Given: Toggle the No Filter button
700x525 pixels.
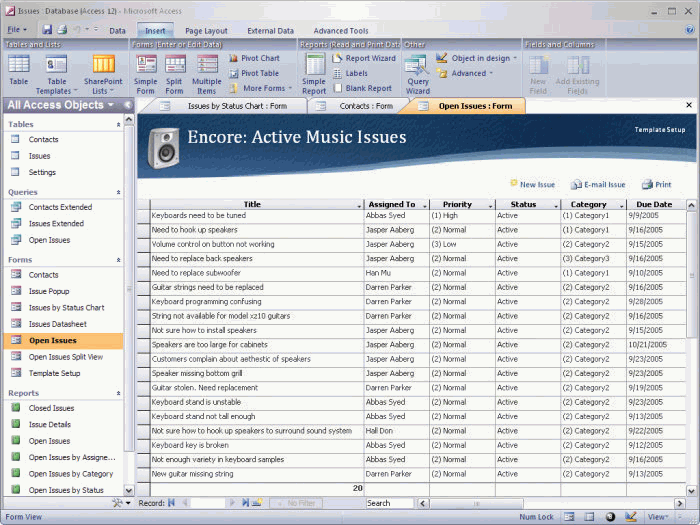Looking at the screenshot, I should 296,503.
